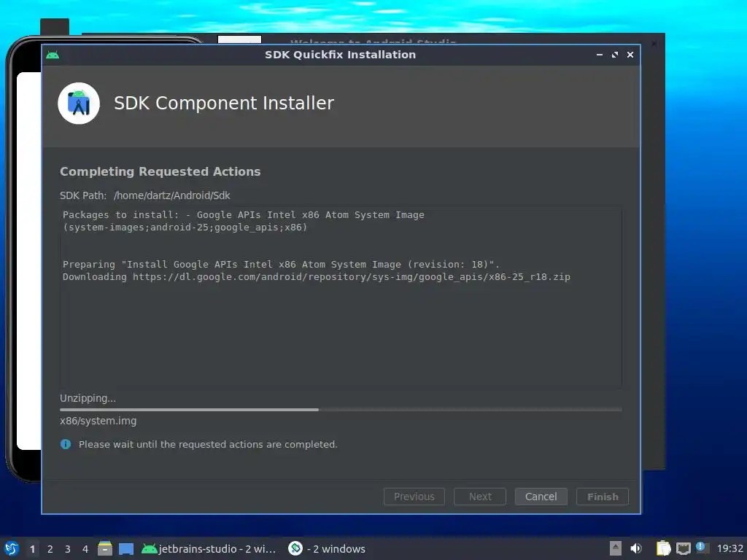Click the show desktop icon in taskbar
747x560 pixels.
126,549
